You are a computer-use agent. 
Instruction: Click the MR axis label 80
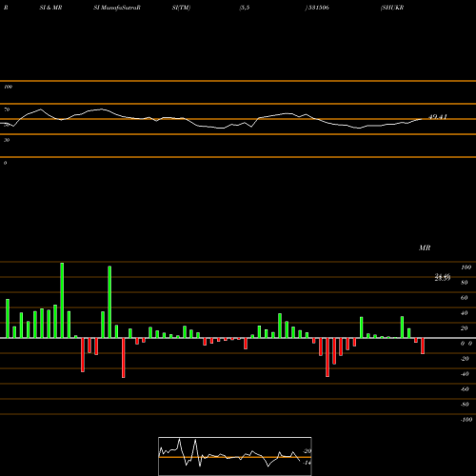pyautogui.click(x=465, y=283)
